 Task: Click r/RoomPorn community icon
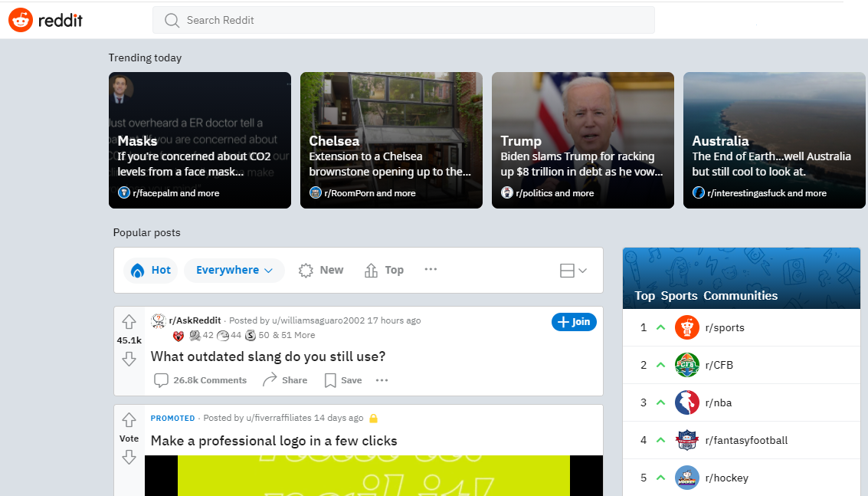tap(316, 192)
